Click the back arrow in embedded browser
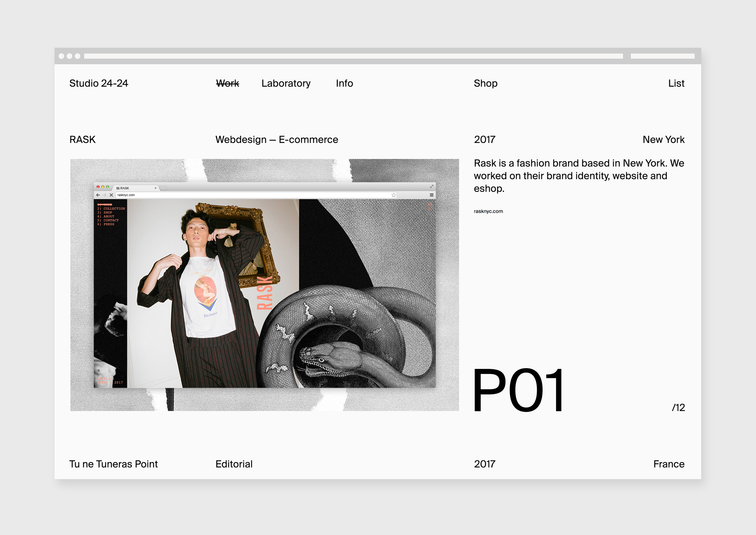 [98, 195]
